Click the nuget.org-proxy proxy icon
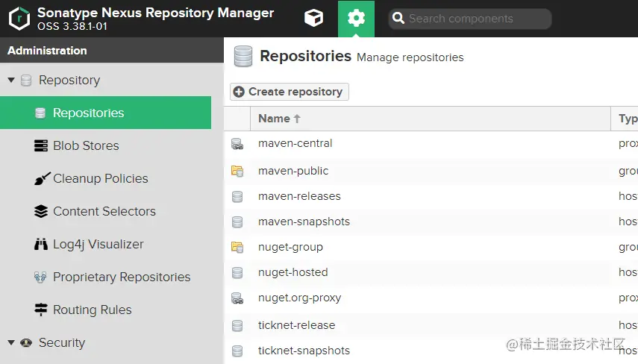This screenshot has height=364, width=638. pyautogui.click(x=237, y=298)
